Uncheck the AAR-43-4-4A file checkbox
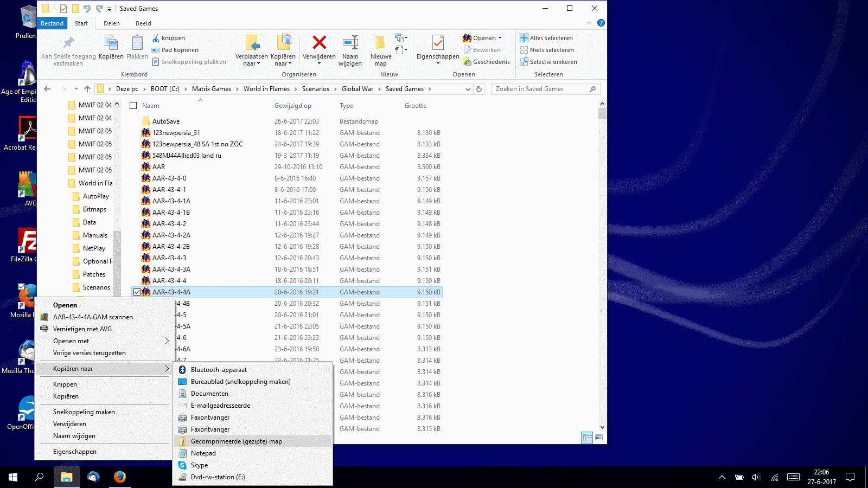The image size is (868, 488). click(x=137, y=292)
